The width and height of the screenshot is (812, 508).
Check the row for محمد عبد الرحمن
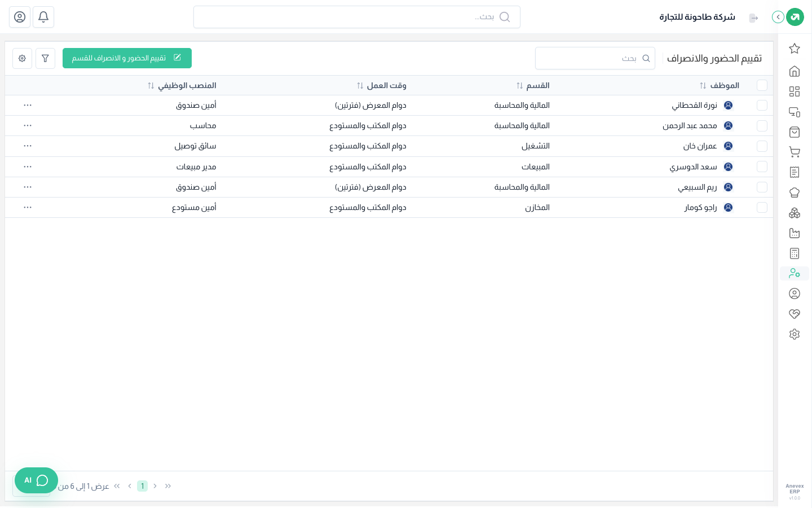(x=762, y=126)
